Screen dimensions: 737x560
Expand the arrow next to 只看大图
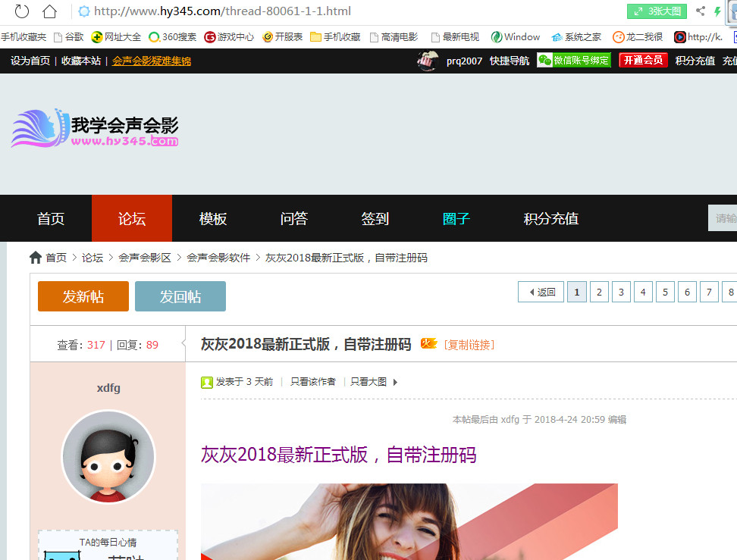click(395, 383)
